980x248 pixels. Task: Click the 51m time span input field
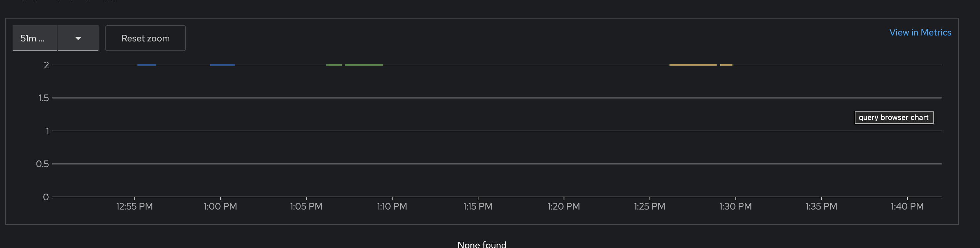[34, 38]
